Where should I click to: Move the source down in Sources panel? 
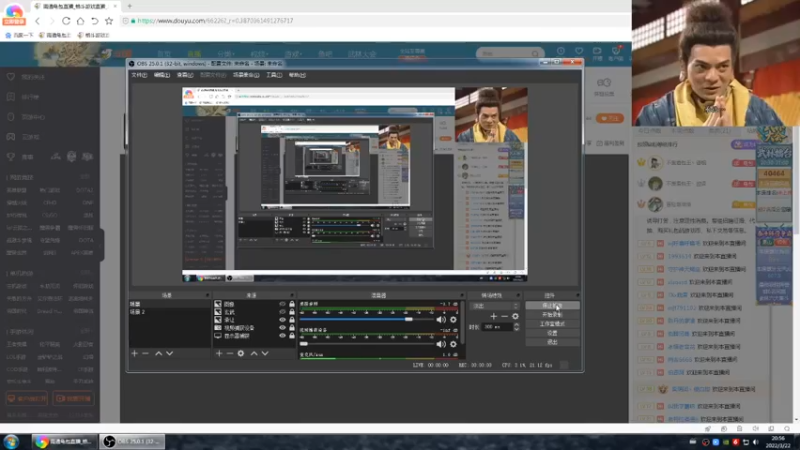265,353
